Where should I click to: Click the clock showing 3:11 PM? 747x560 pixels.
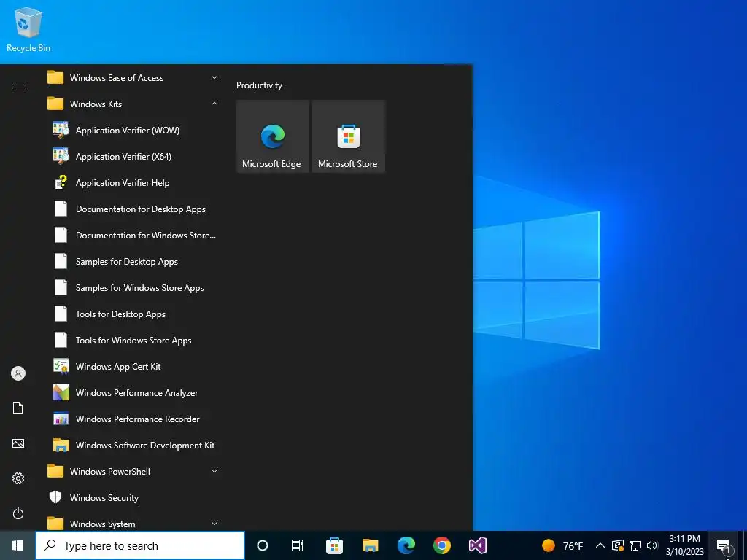pyautogui.click(x=684, y=545)
